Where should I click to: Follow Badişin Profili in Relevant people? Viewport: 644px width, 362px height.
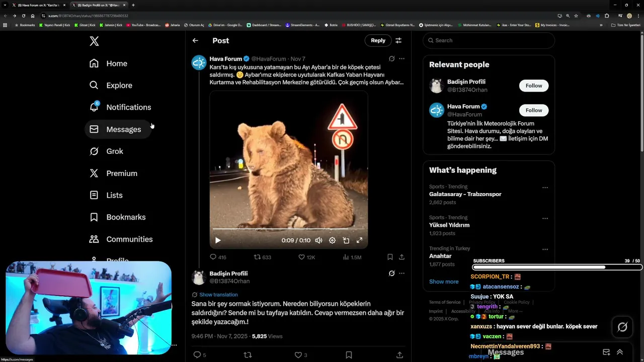tap(534, 86)
